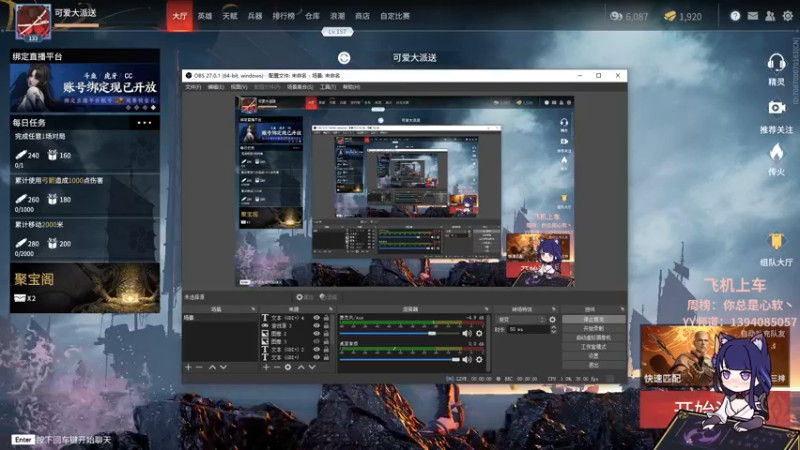
Task: Toggle visibility of 文本 (GDI+) 2 source
Action: (x=316, y=349)
